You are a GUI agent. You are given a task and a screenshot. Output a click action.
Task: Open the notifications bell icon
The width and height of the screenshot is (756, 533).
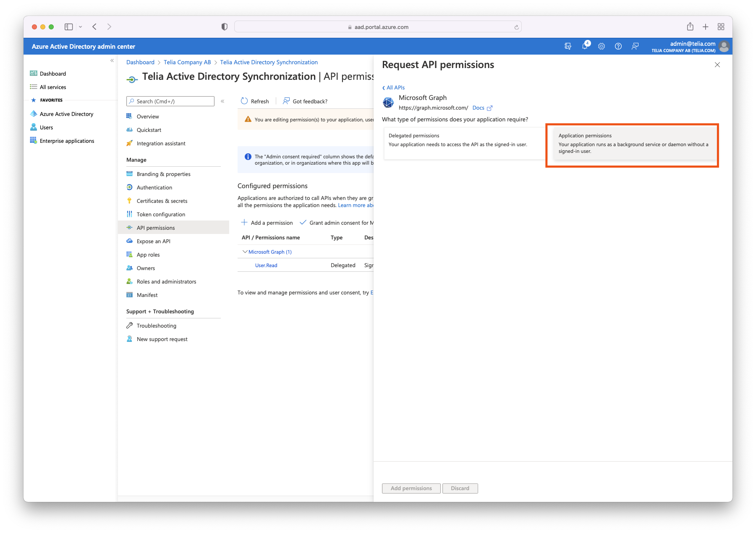(x=585, y=46)
